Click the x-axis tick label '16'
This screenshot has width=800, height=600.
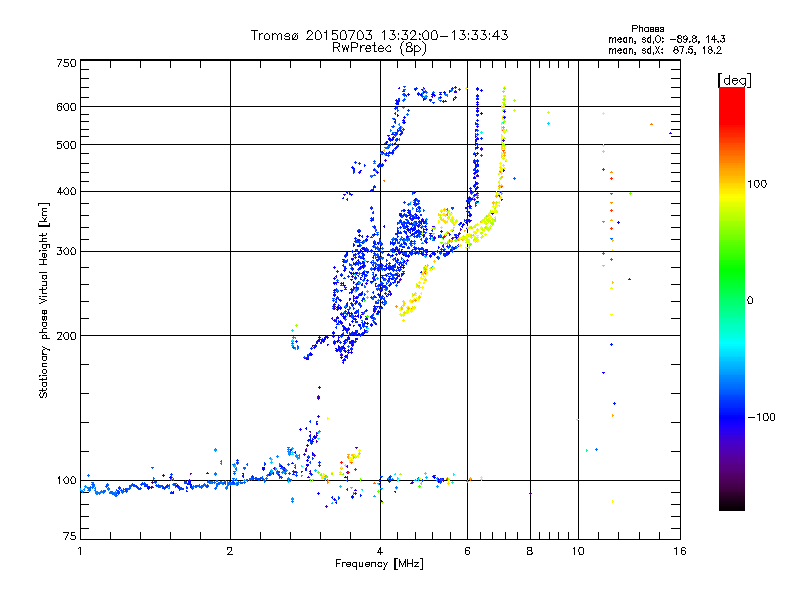click(680, 551)
